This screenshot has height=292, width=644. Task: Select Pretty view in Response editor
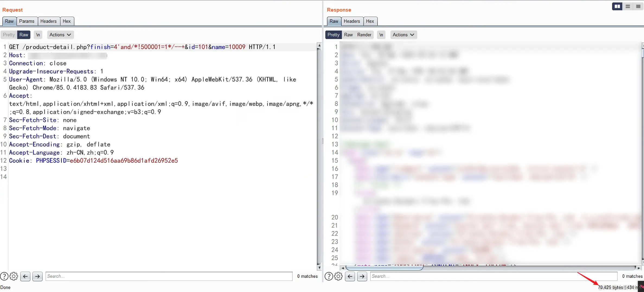pyautogui.click(x=333, y=35)
